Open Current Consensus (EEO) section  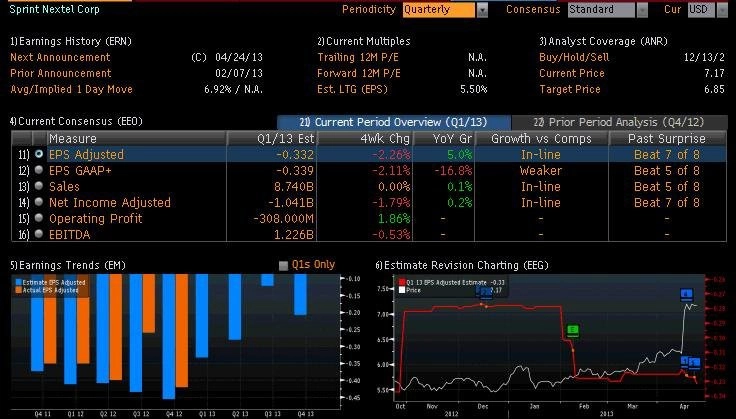click(76, 121)
